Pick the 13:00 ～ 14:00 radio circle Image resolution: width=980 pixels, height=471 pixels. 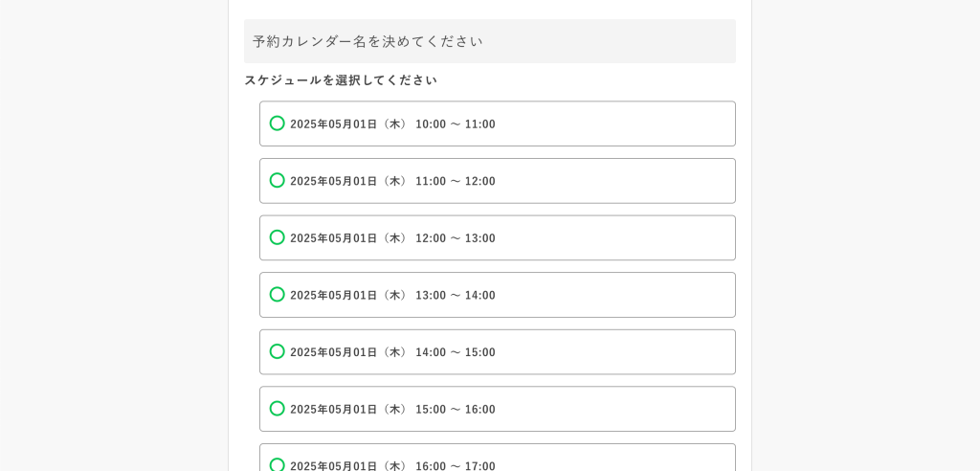(278, 295)
